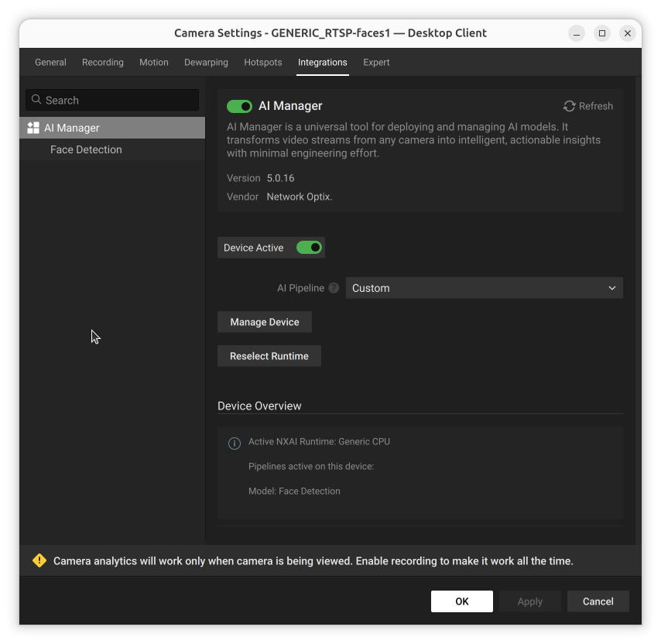The height and width of the screenshot is (644, 661).
Task: Switch to the Recording tab
Action: point(103,63)
